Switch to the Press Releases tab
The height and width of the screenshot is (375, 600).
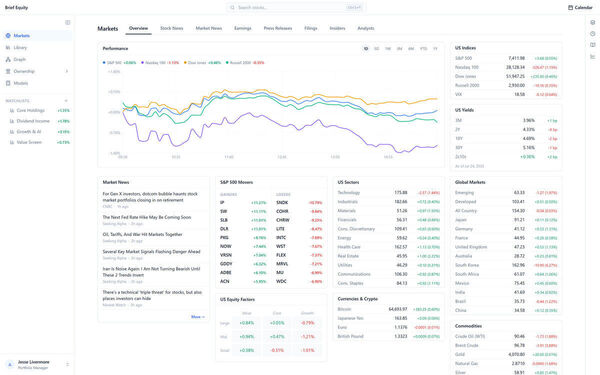point(278,28)
